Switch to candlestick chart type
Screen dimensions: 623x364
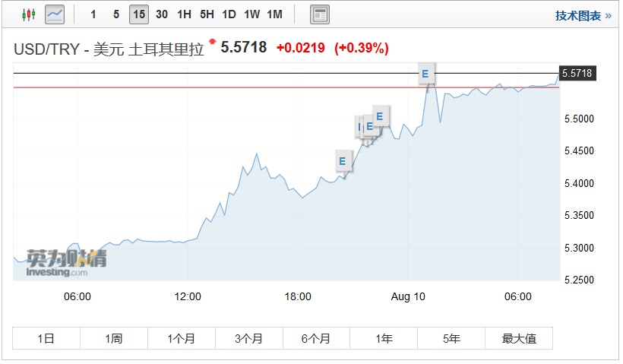tap(28, 14)
